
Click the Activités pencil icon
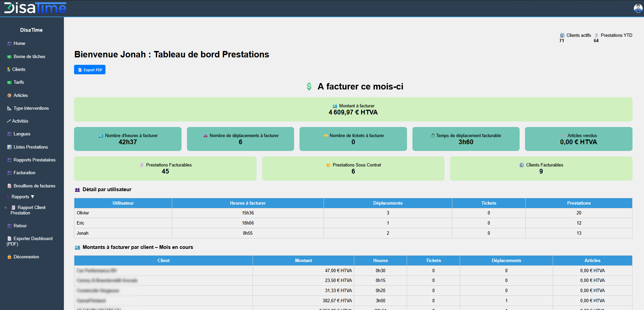point(9,121)
